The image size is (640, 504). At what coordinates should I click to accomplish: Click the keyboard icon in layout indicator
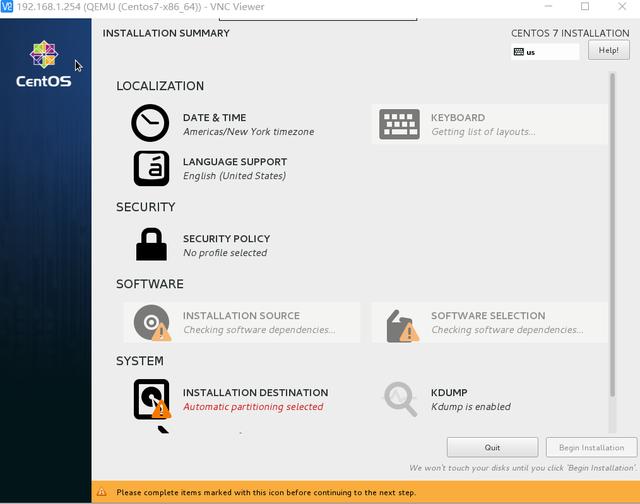[x=518, y=52]
